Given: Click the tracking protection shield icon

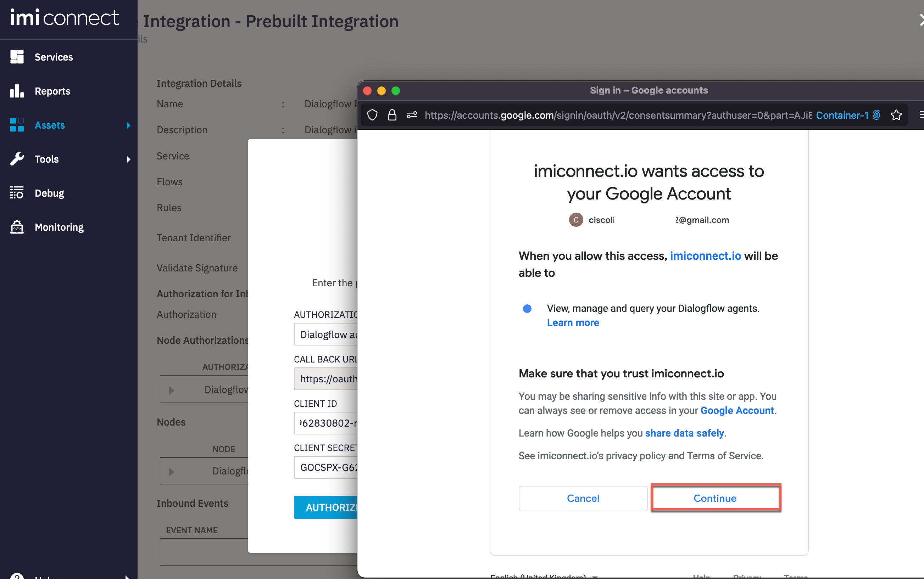Looking at the screenshot, I should [372, 115].
